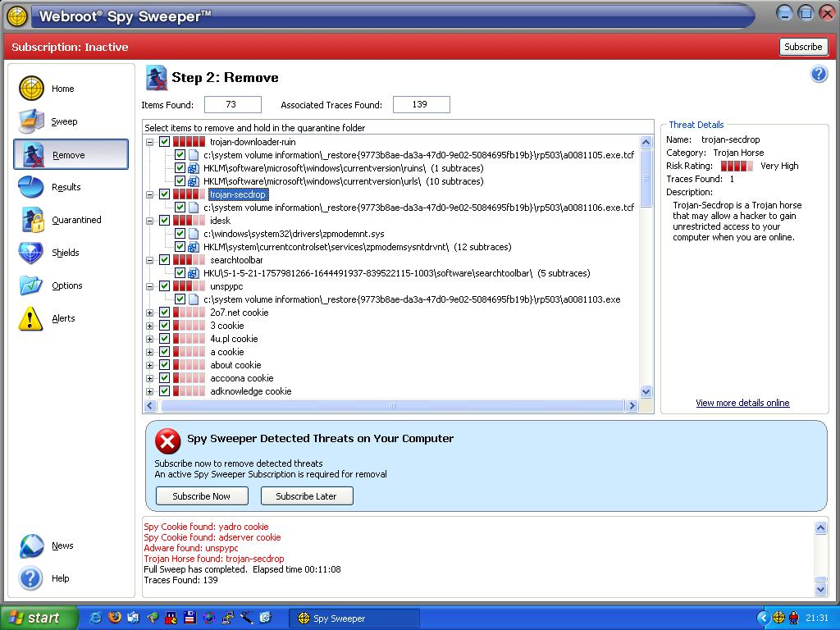Image resolution: width=840 pixels, height=630 pixels.
Task: Open the Shields icon in sidebar
Action: click(31, 253)
